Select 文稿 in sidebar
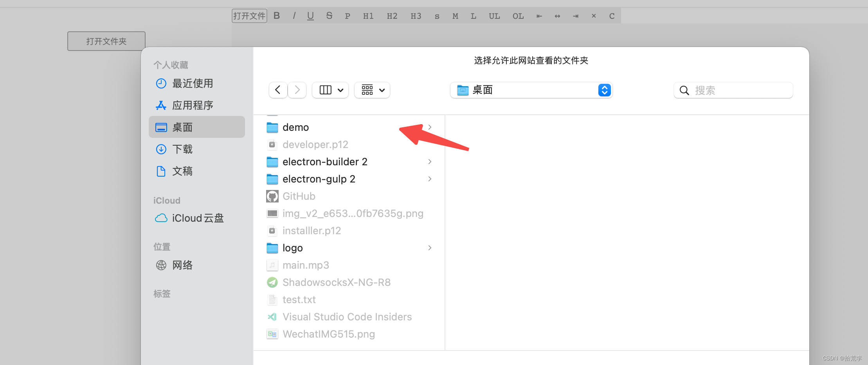 (x=197, y=171)
